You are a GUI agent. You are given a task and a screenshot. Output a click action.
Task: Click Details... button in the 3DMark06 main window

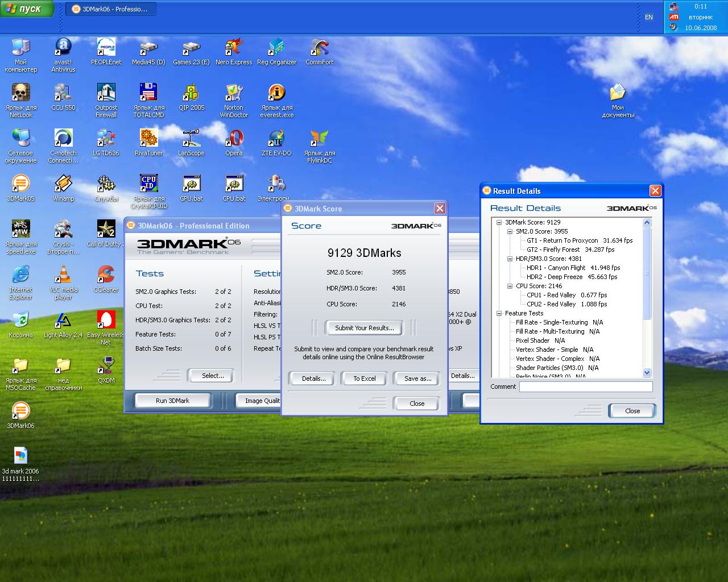click(462, 376)
